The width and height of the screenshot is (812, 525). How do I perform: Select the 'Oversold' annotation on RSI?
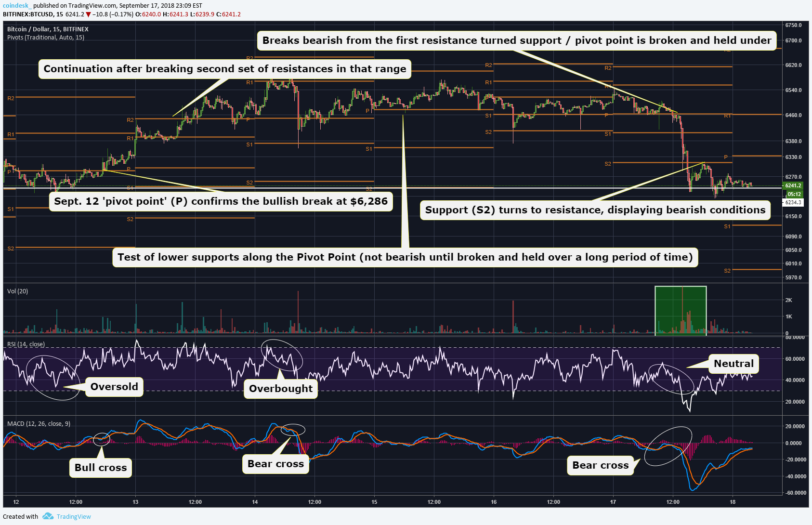114,387
